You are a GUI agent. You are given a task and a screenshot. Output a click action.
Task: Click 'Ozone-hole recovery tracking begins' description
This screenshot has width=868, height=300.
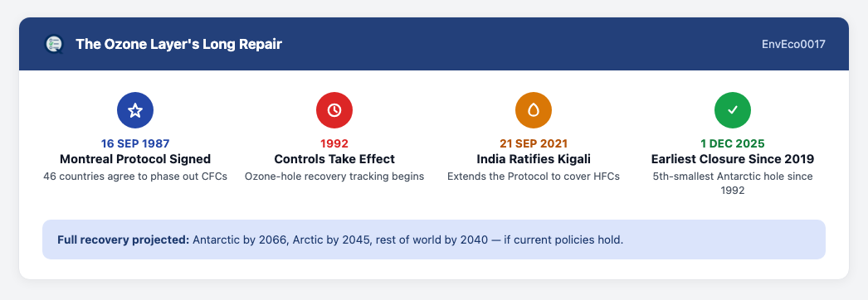point(334,177)
